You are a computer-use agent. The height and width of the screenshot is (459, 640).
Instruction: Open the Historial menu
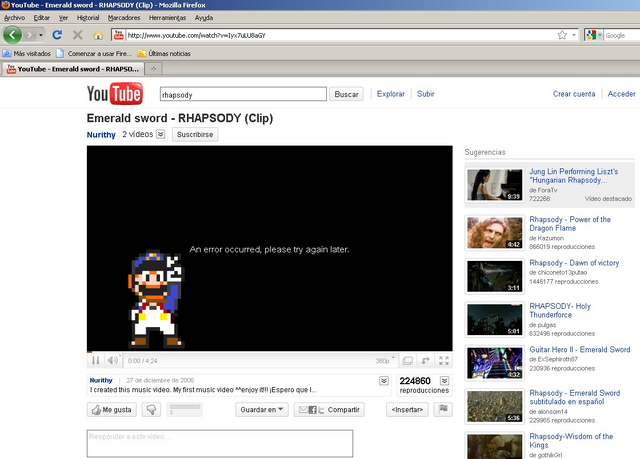88,18
